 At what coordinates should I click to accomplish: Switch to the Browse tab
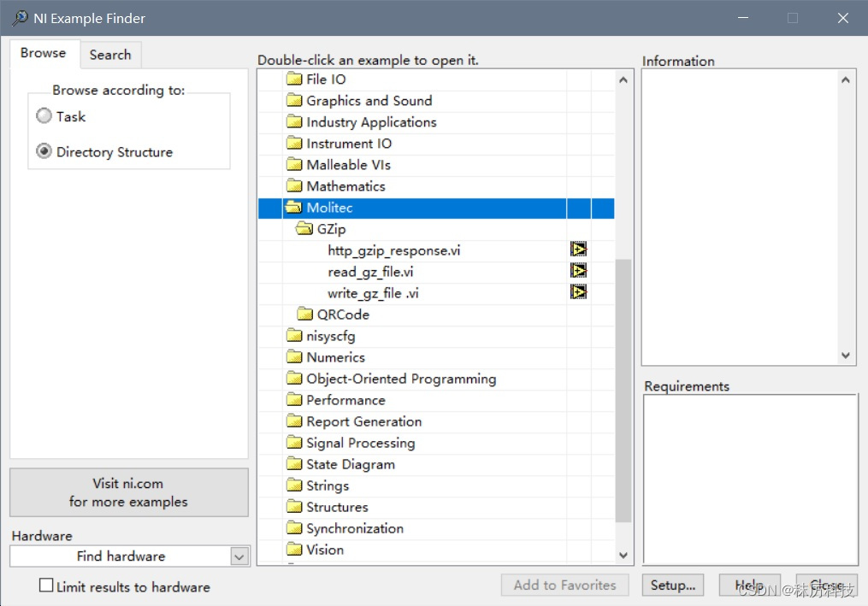point(43,53)
